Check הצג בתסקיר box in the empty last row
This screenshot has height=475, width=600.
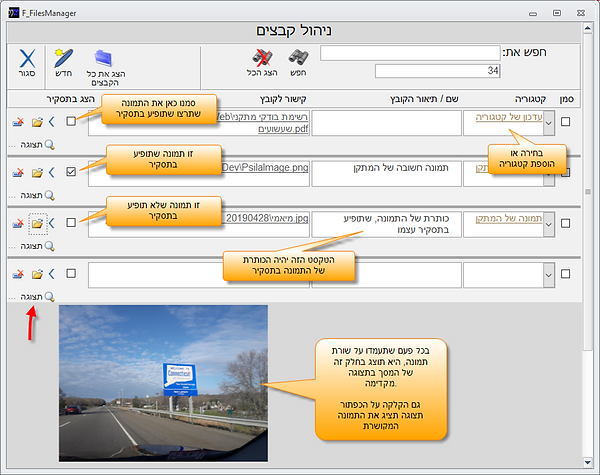click(x=71, y=273)
